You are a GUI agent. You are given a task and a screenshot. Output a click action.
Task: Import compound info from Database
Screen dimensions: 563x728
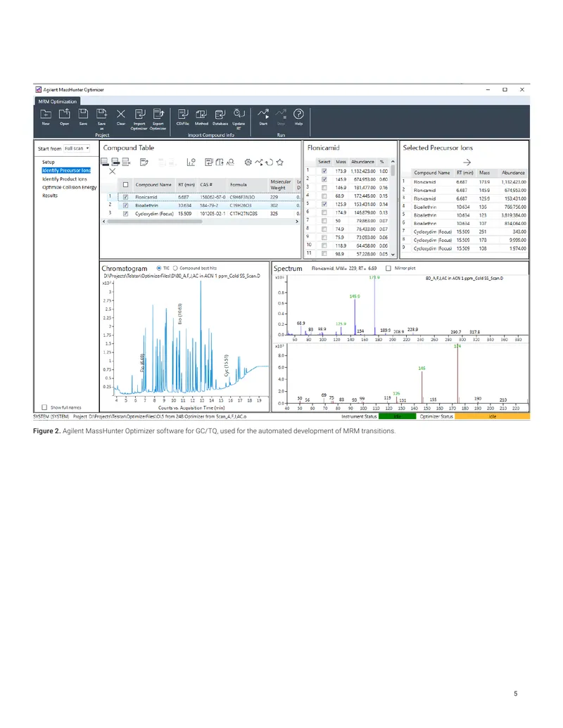(220, 114)
